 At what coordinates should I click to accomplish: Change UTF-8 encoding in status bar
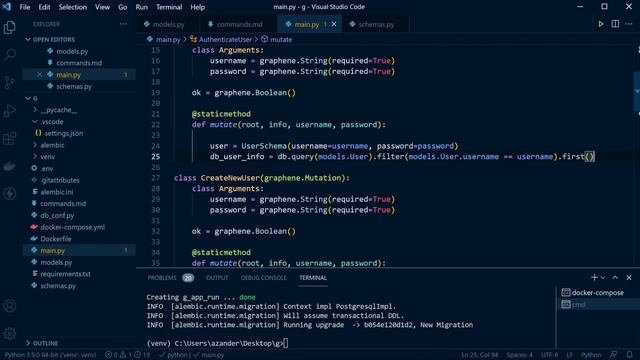coord(549,355)
